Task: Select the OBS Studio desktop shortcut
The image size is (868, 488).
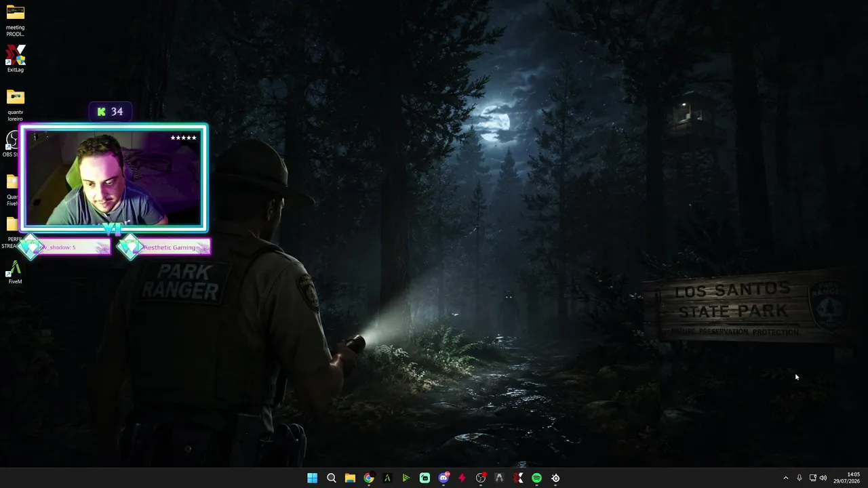Action: pyautogui.click(x=12, y=144)
